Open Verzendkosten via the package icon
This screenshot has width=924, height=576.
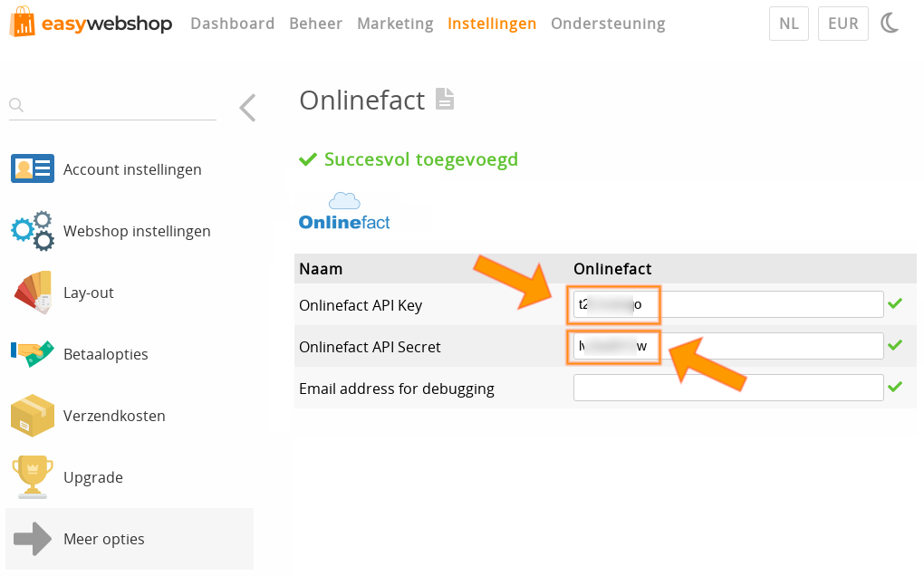33,415
